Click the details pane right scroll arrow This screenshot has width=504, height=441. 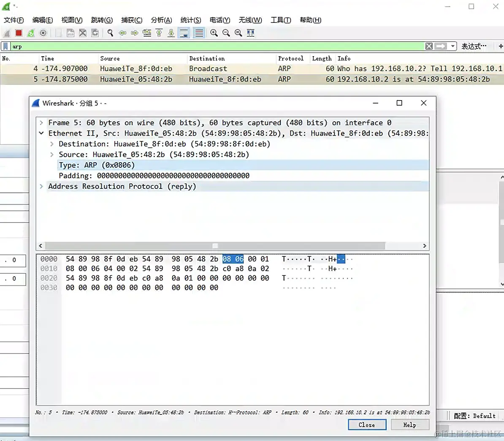[425, 246]
